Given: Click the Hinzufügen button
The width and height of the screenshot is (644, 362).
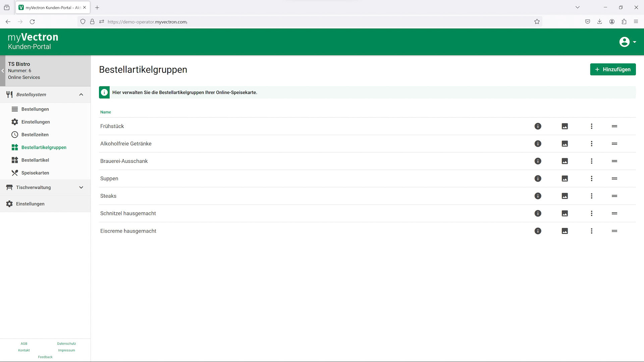Looking at the screenshot, I should [612, 69].
